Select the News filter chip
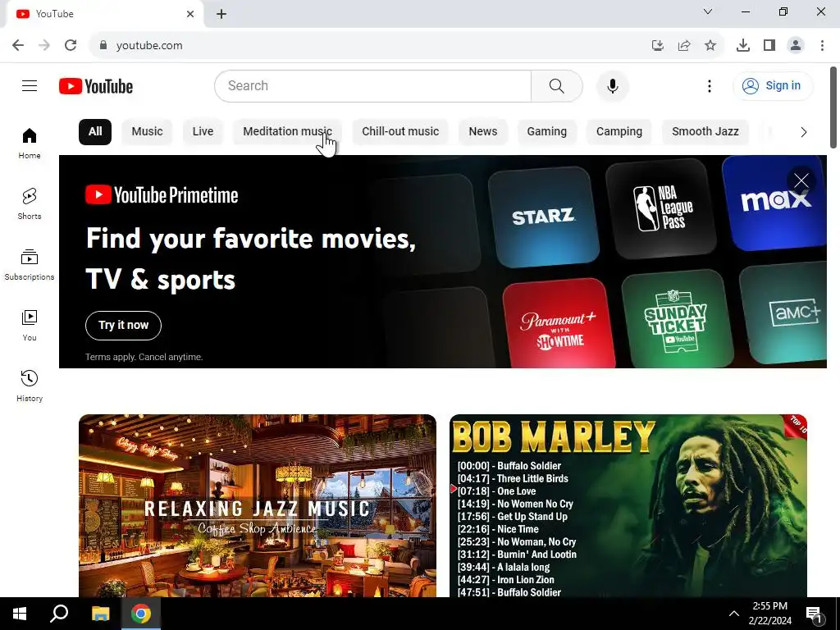The width and height of the screenshot is (840, 630). [482, 132]
